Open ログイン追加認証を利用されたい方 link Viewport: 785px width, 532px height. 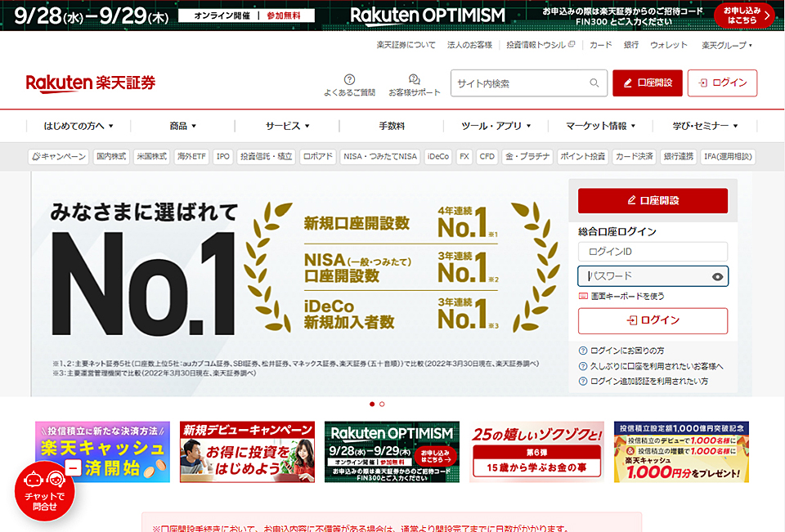tap(644, 382)
